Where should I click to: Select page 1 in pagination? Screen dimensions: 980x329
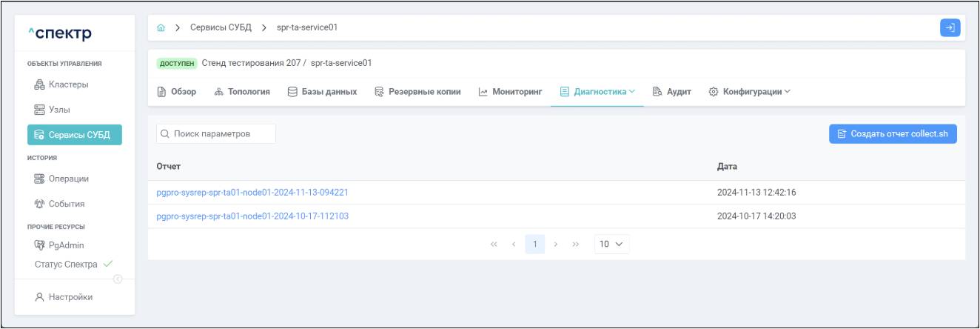(x=534, y=244)
